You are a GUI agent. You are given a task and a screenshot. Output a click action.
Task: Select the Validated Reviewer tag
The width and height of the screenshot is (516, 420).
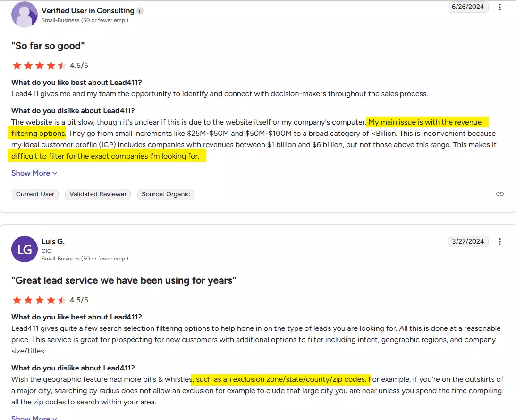point(98,194)
